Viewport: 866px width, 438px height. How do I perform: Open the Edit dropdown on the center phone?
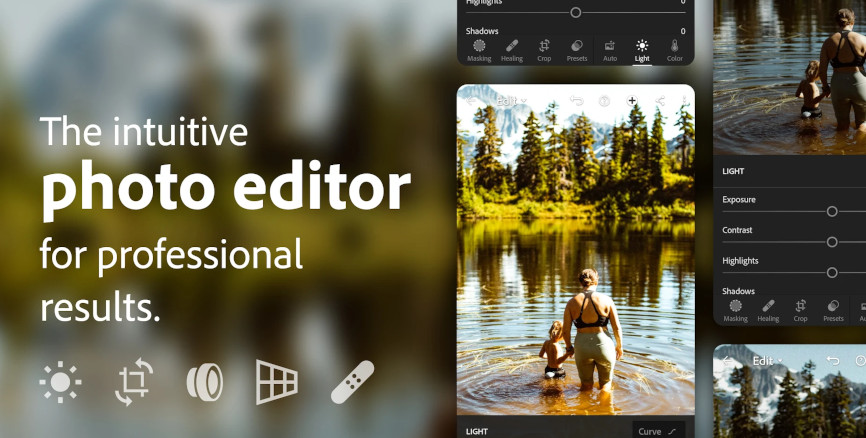pos(511,101)
